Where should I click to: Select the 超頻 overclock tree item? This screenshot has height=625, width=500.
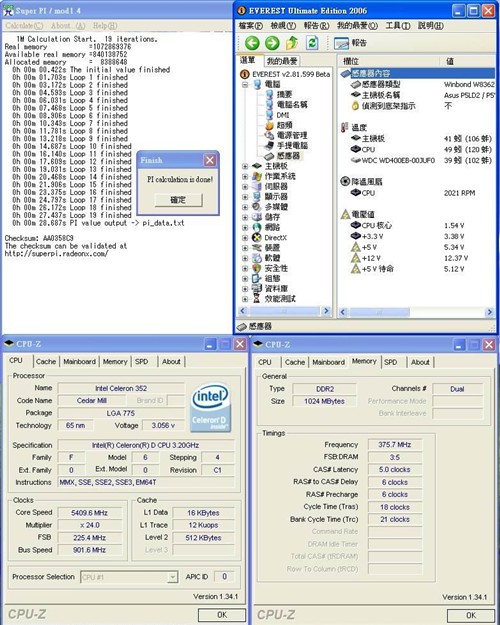point(284,125)
